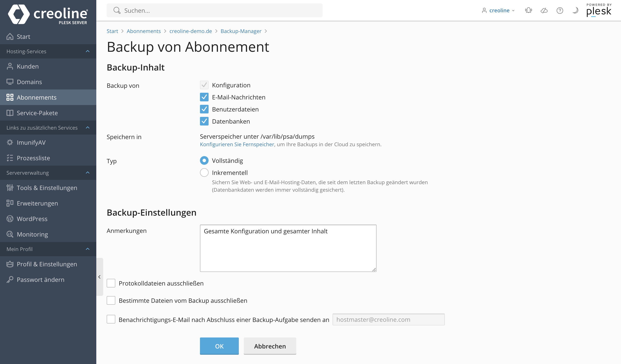The height and width of the screenshot is (364, 621).
Task: Focus the Anmerkungen notes text area
Action: 288,248
